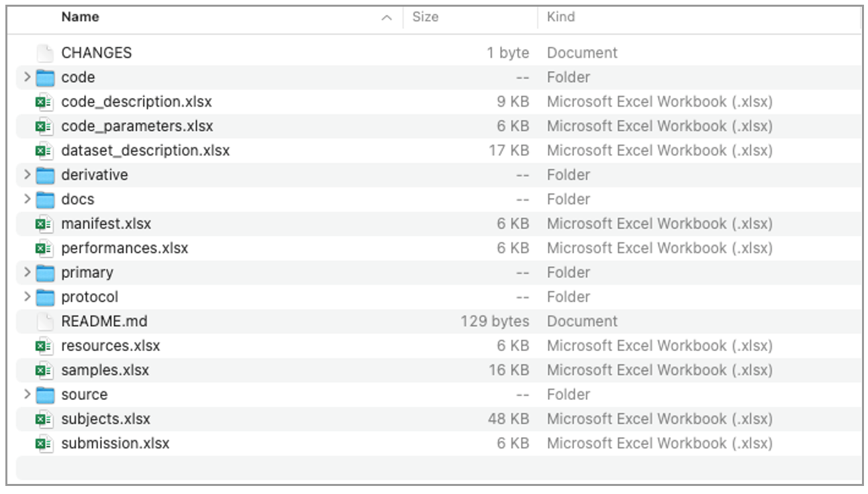Select the dataset_description.xlsx file name

[145, 151]
